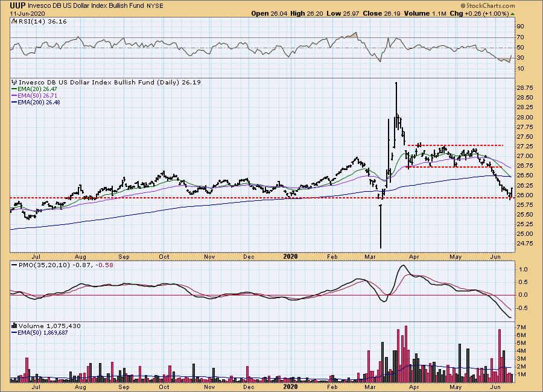Click the 1.0 label on PMO axis
The width and height of the screenshot is (543, 392).
523,270
